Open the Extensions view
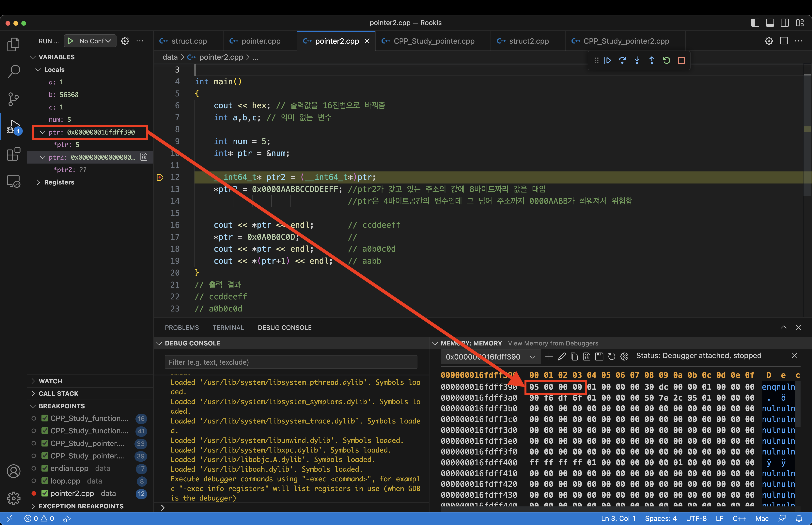Image resolution: width=812 pixels, height=525 pixels. pyautogui.click(x=14, y=154)
